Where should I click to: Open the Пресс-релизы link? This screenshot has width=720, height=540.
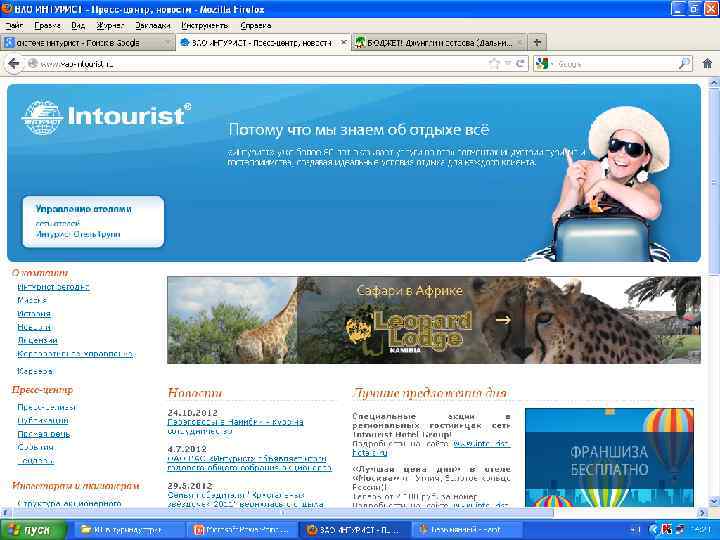click(x=46, y=407)
